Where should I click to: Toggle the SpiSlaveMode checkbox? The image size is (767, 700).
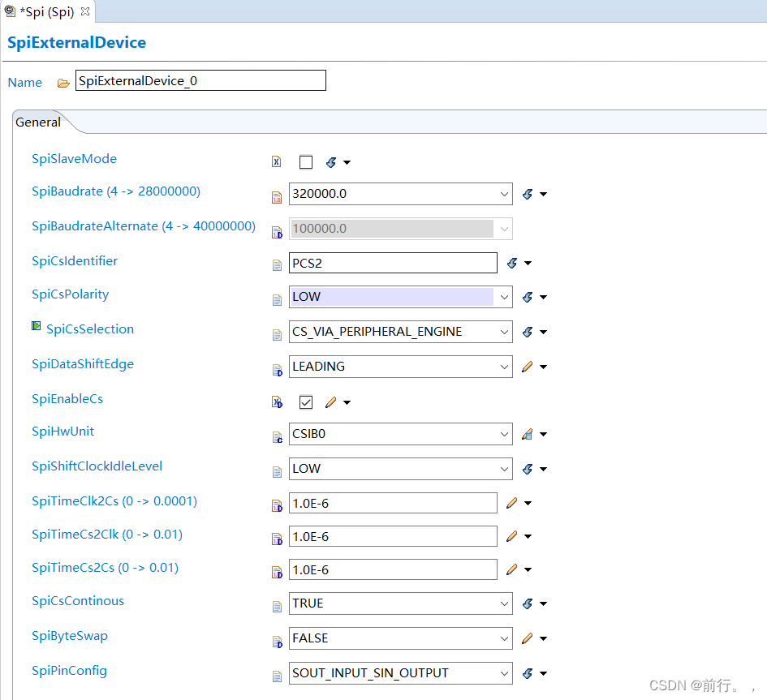[306, 161]
